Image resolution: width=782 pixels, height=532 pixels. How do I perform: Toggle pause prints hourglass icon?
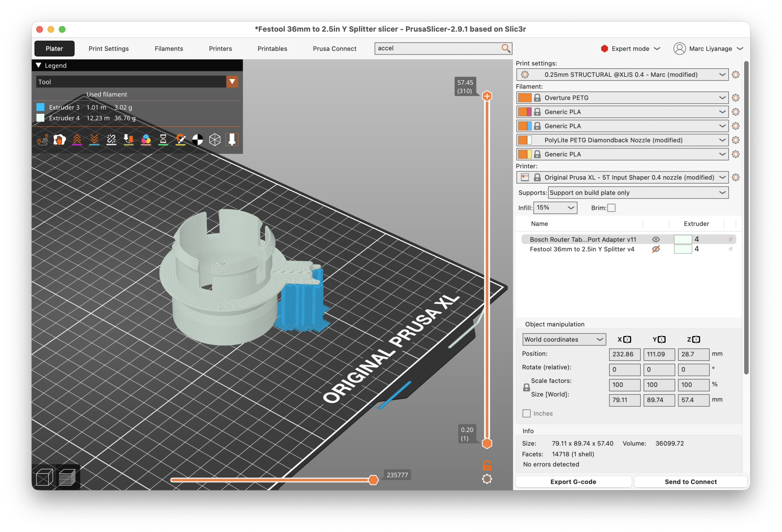pyautogui.click(x=163, y=140)
